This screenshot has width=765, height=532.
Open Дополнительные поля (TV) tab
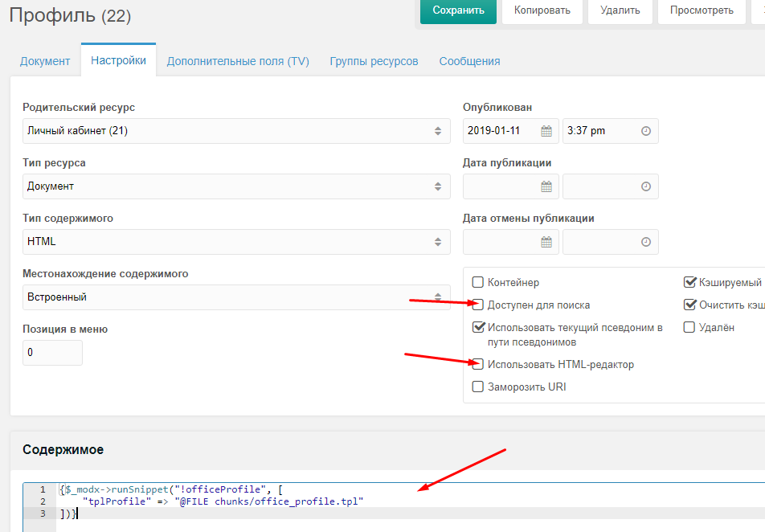[x=238, y=62]
